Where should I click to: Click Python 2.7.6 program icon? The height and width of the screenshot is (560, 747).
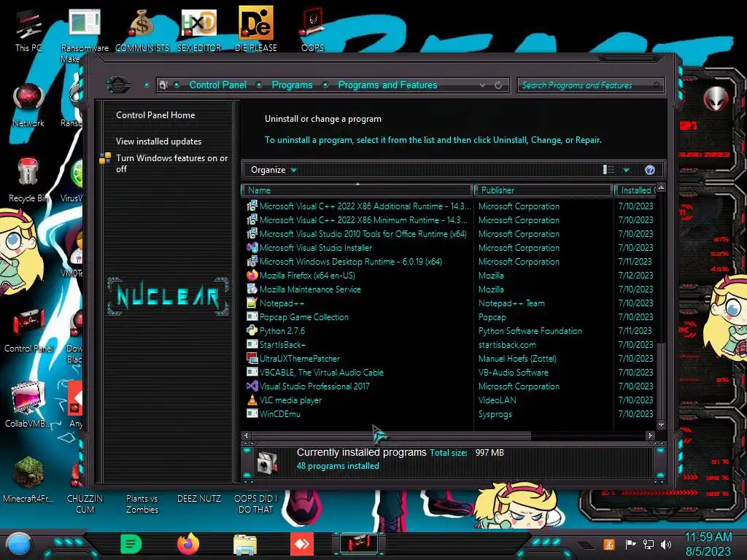[x=252, y=330]
